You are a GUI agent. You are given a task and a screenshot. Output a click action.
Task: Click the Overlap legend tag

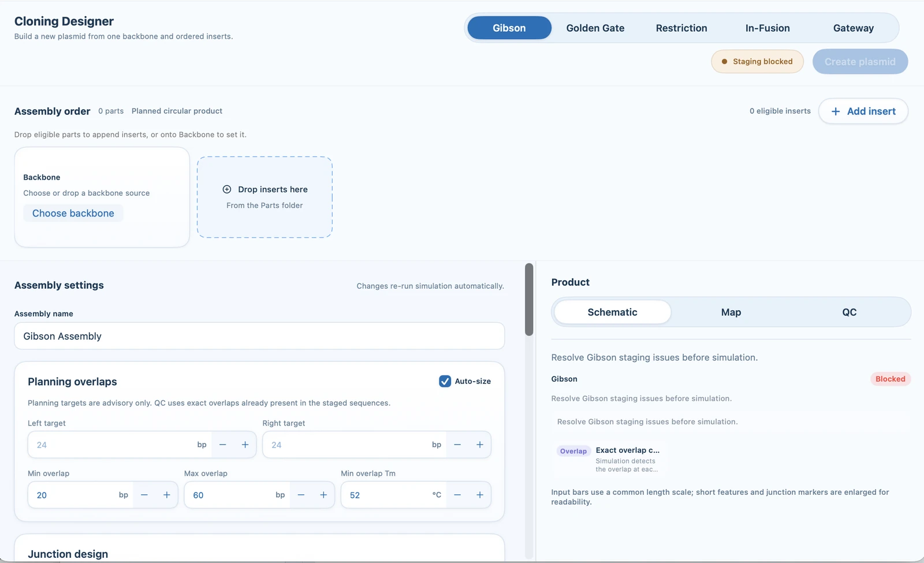[x=573, y=451]
